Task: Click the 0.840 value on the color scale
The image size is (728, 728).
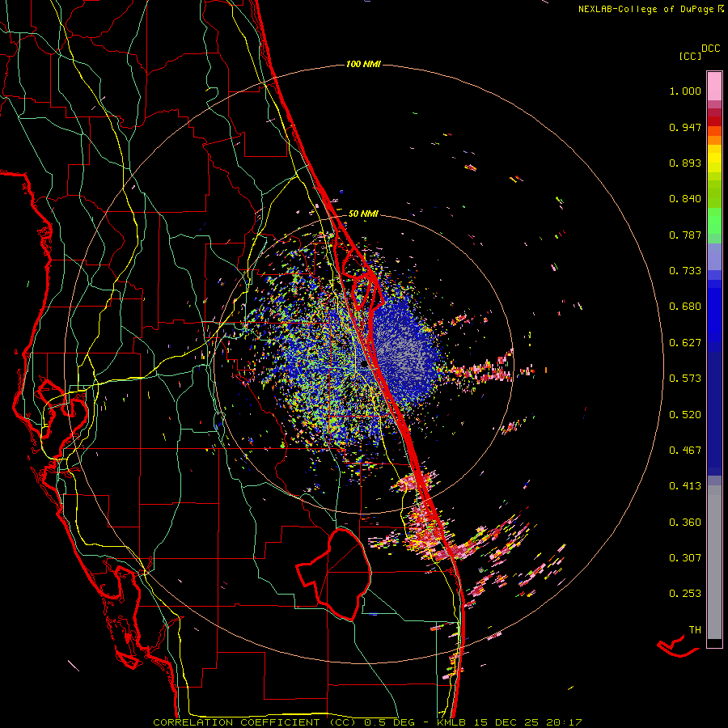Action: click(x=685, y=199)
